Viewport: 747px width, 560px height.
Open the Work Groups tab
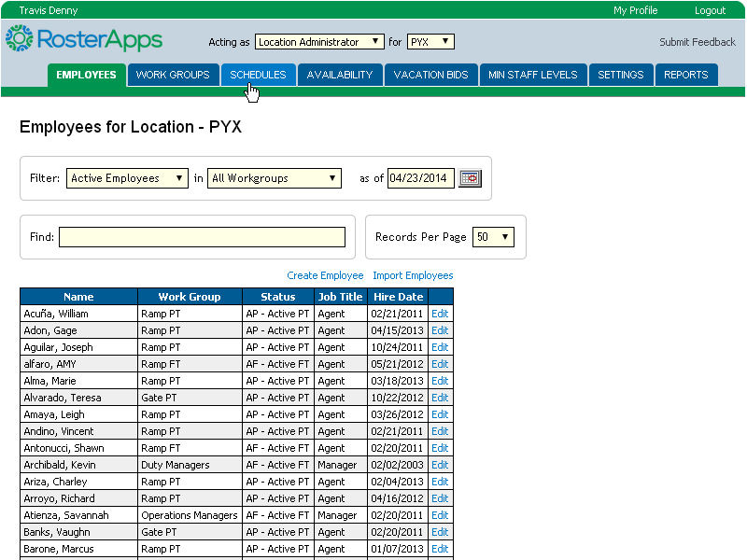click(173, 75)
